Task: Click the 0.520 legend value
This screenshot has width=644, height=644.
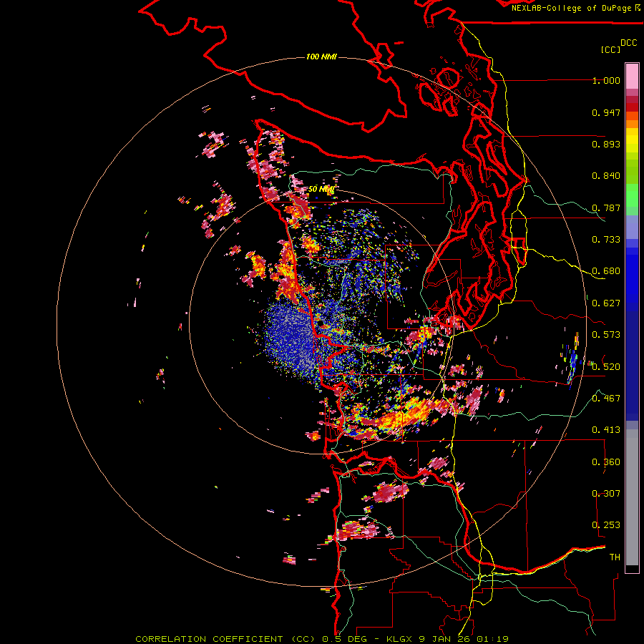Action: tap(606, 366)
